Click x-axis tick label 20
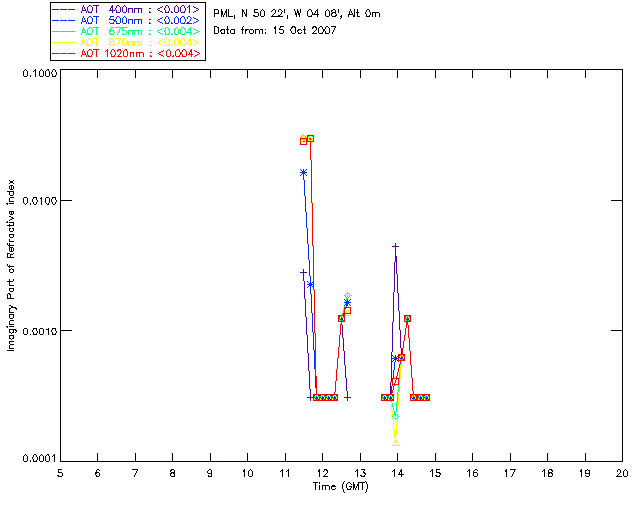Viewport: 640px width, 512px height. pos(622,474)
